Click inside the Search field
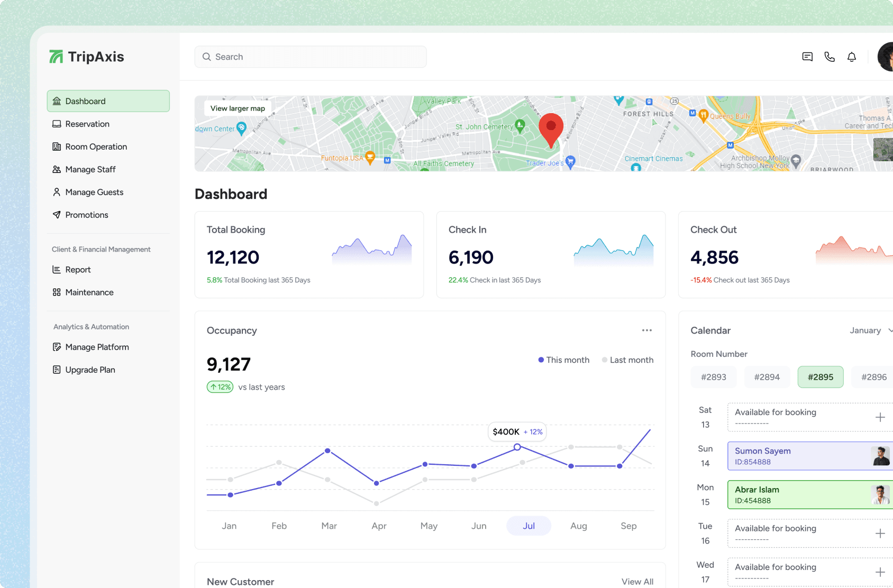Viewport: 893px width, 588px height. click(311, 57)
